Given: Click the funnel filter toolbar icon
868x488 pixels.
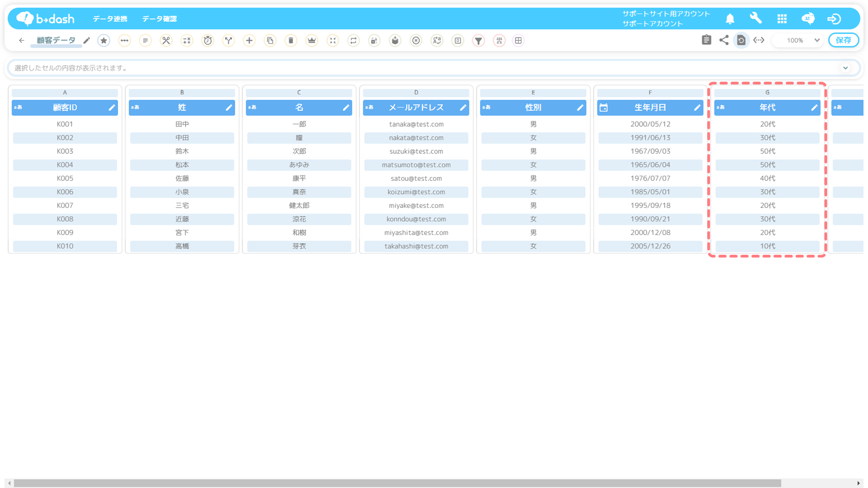Looking at the screenshot, I should (x=479, y=40).
